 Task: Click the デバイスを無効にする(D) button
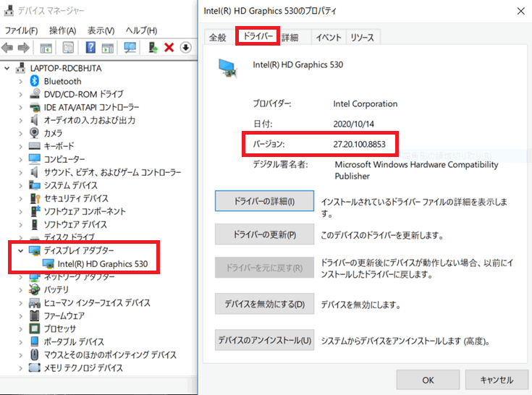coord(264,304)
